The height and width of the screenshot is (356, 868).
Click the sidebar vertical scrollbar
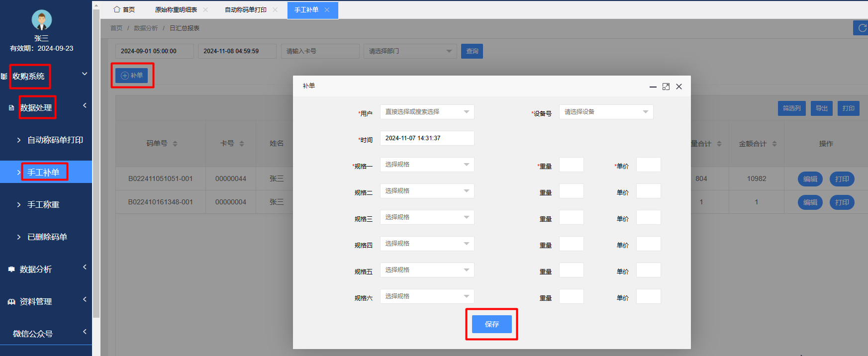click(96, 163)
